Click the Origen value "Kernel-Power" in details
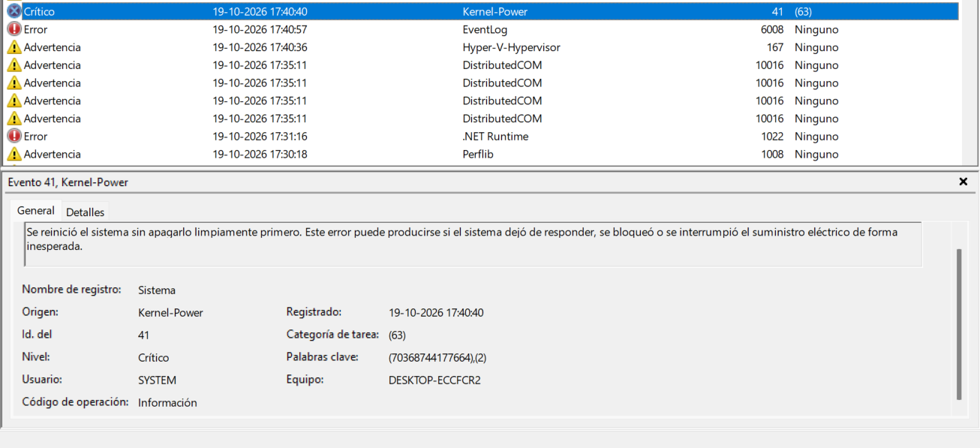This screenshot has height=448, width=980. pyautogui.click(x=170, y=313)
